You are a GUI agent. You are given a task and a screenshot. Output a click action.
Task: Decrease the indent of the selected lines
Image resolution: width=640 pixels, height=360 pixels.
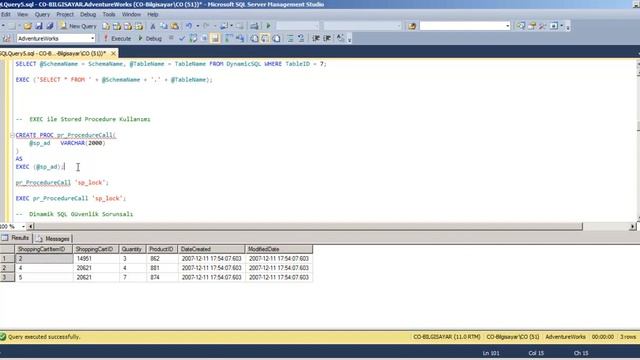(x=316, y=38)
